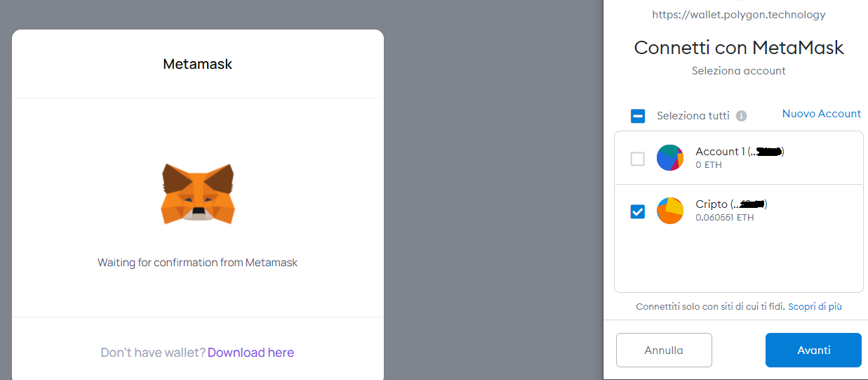Click Waiting for confirmation from Metamask text
This screenshot has width=868, height=380.
point(198,263)
